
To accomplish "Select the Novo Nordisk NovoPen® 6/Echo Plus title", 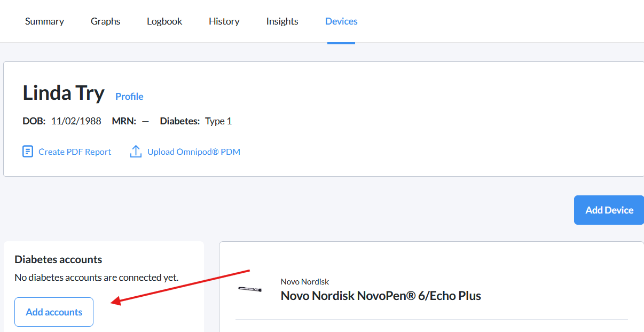I will click(x=381, y=296).
